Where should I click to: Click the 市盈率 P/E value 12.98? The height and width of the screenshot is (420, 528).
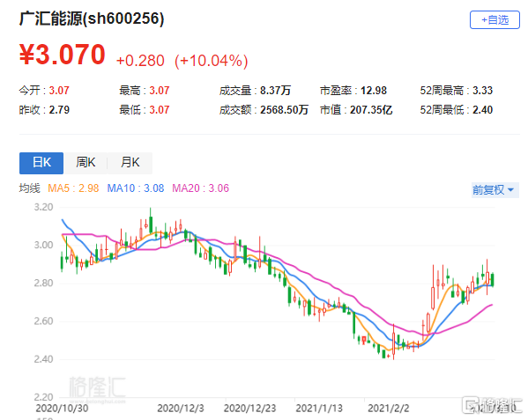point(374,91)
